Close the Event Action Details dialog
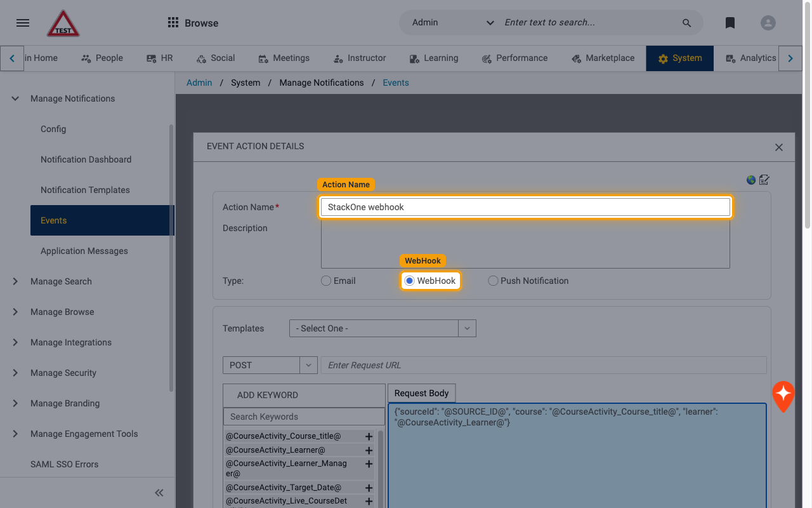This screenshot has height=508, width=812. click(779, 147)
